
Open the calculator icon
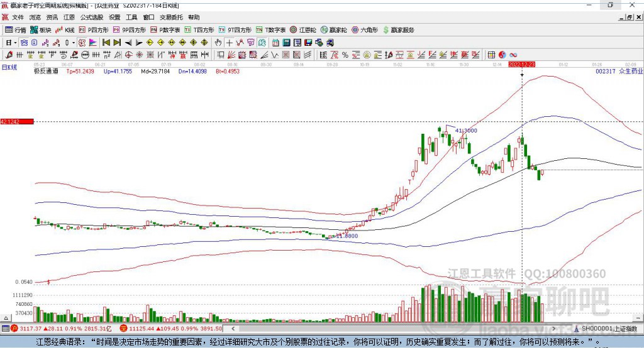[286, 43]
